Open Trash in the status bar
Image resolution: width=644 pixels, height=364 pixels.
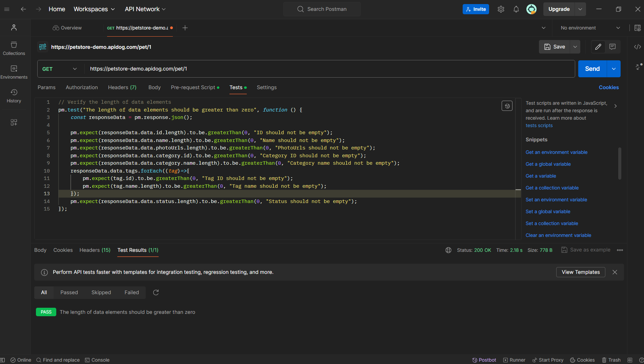pyautogui.click(x=611, y=360)
